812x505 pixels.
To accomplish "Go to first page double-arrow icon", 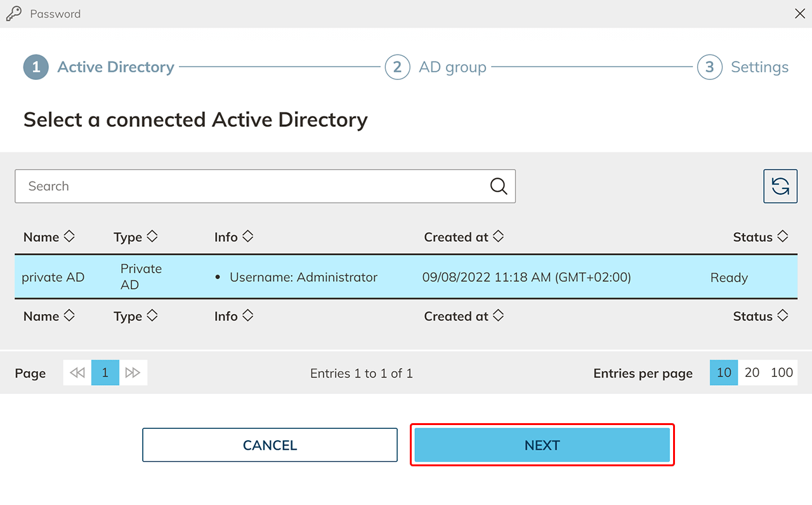I will pyautogui.click(x=77, y=373).
